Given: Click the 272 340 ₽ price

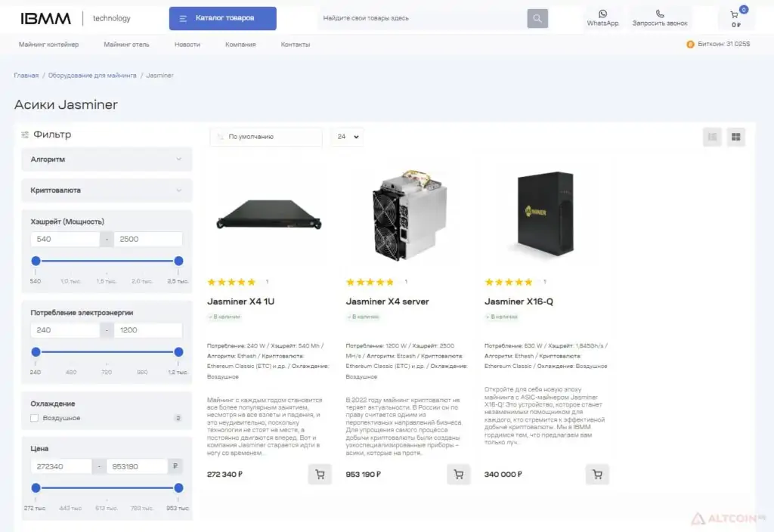Looking at the screenshot, I should pos(224,475).
